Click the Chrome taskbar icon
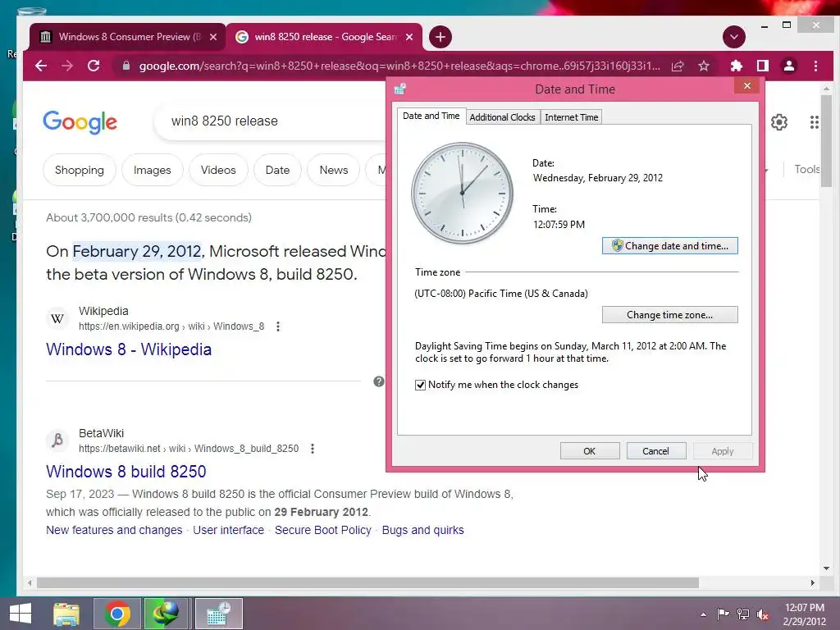This screenshot has height=630, width=840. tap(117, 614)
